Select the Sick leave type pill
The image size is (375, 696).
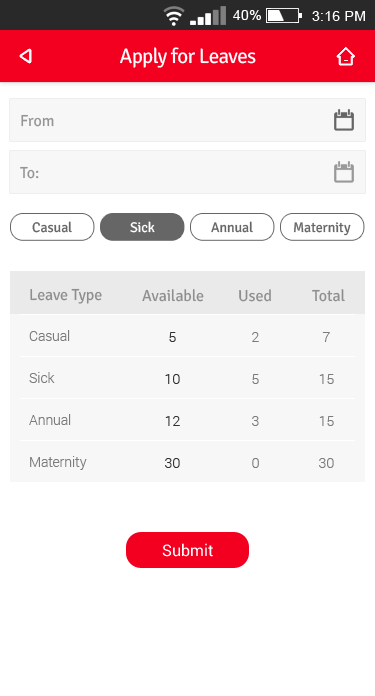tap(142, 227)
